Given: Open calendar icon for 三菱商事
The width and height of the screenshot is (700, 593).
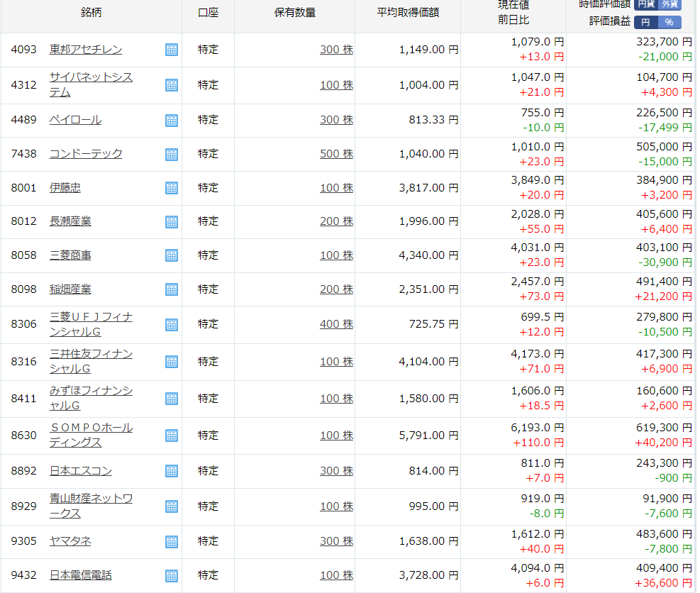Looking at the screenshot, I should tap(172, 255).
